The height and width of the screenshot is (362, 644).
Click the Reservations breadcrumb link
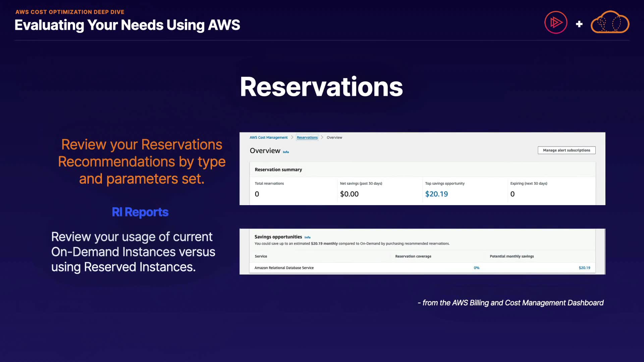click(307, 137)
